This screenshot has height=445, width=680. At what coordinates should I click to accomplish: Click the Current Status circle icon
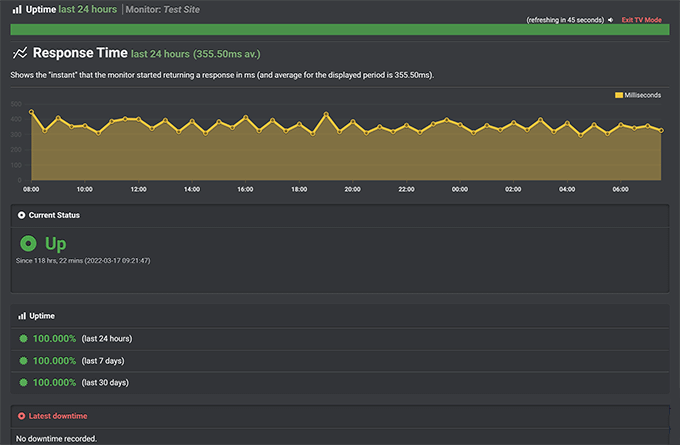[x=22, y=215]
